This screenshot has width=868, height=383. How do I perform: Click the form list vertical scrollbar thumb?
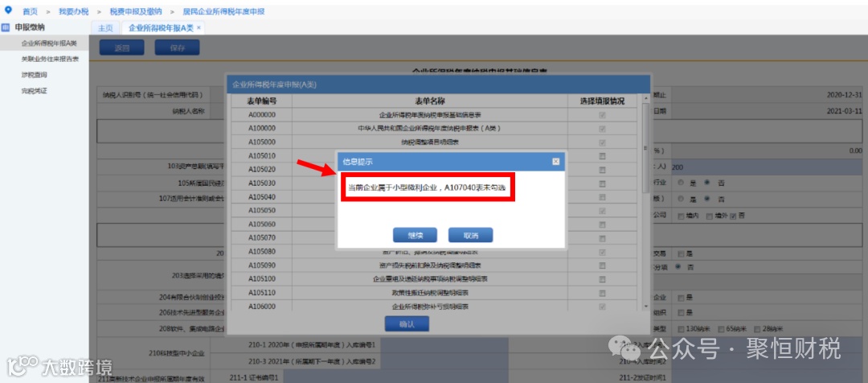[645, 147]
